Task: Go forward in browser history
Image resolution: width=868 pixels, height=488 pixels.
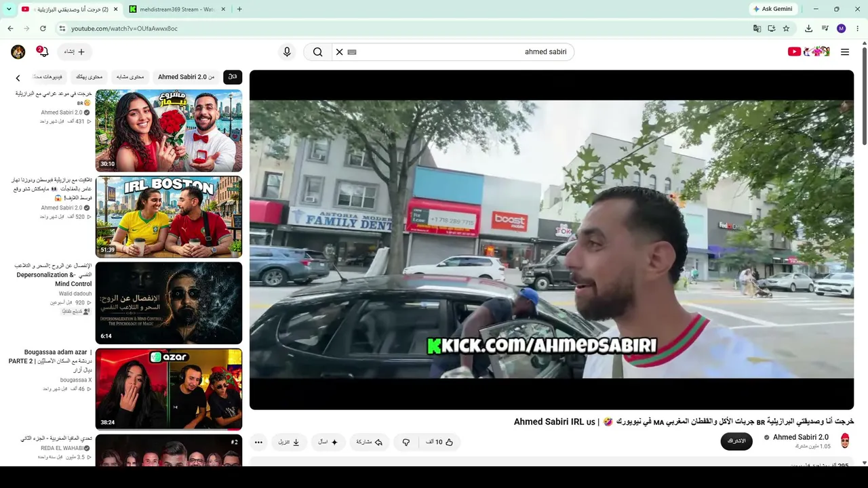Action: pos(26,28)
